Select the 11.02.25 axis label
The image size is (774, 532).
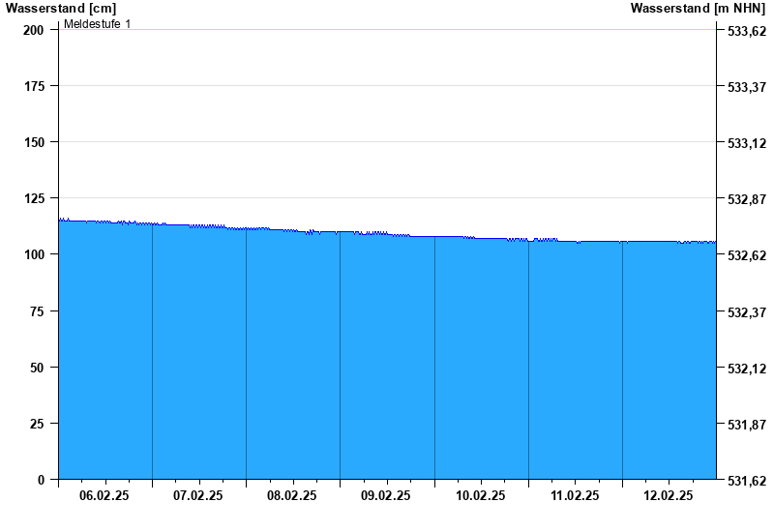pos(575,495)
